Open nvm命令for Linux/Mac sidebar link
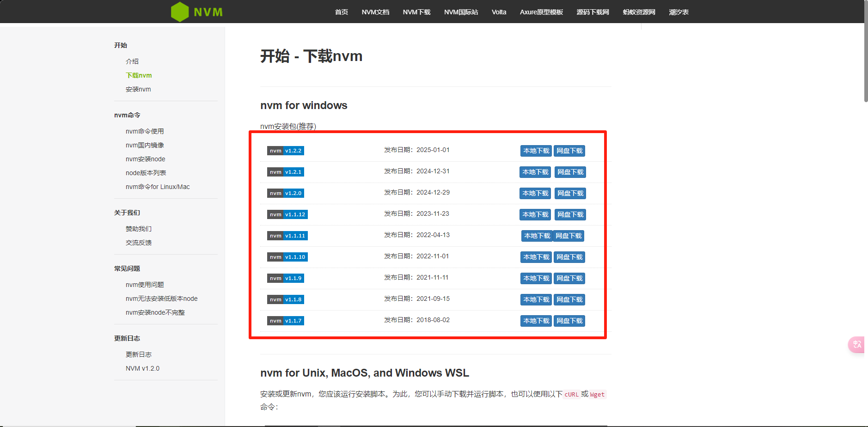This screenshot has height=427, width=868. click(158, 187)
